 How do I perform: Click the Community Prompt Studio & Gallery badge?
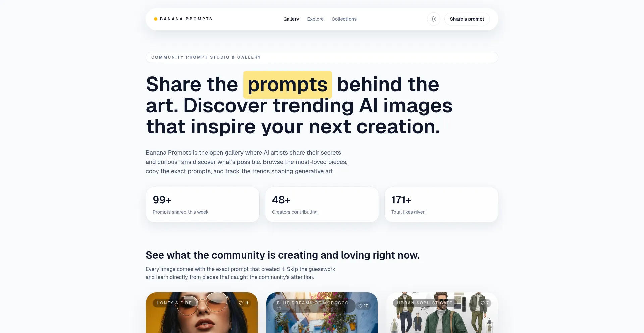[322, 57]
